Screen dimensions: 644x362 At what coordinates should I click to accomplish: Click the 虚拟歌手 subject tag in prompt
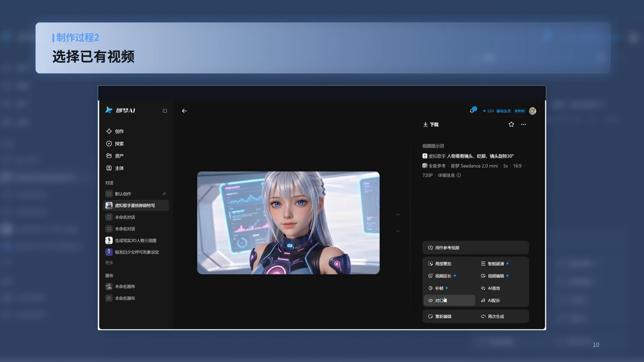[x=434, y=156]
